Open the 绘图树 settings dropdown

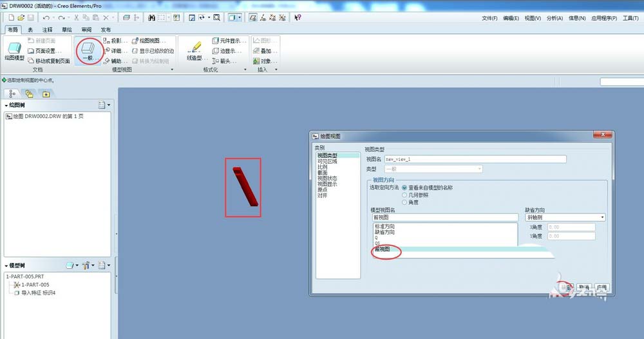[x=104, y=105]
